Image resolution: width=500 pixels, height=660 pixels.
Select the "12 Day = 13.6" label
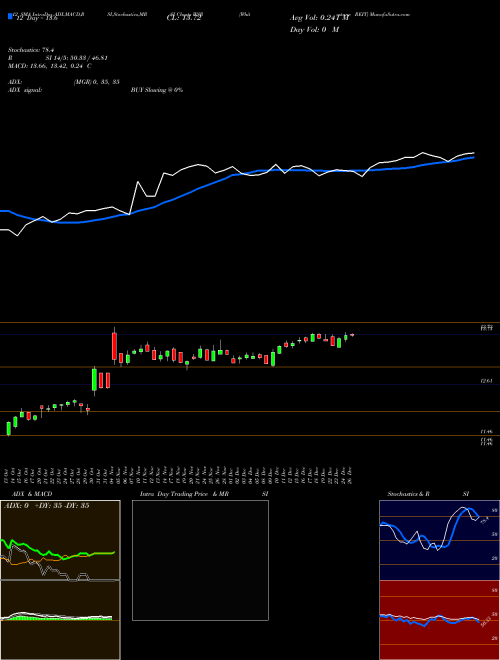tap(37, 19)
